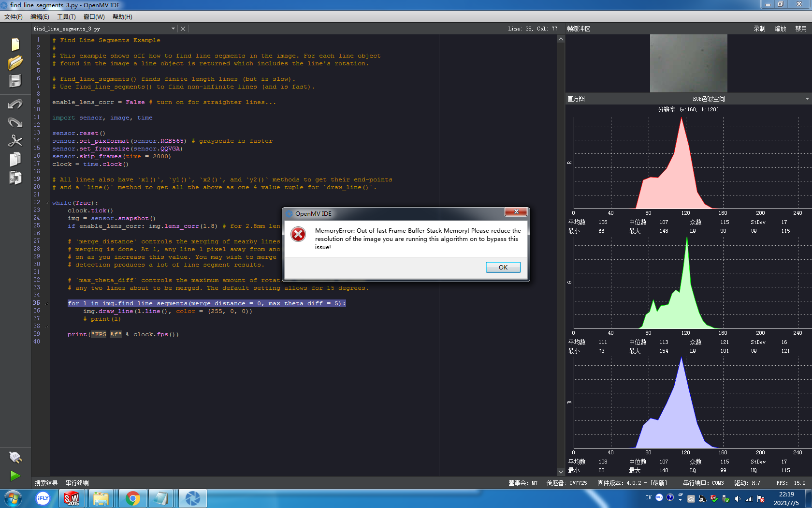812x508 pixels.
Task: Open the File Explorer taskbar icon
Action: [x=101, y=498]
